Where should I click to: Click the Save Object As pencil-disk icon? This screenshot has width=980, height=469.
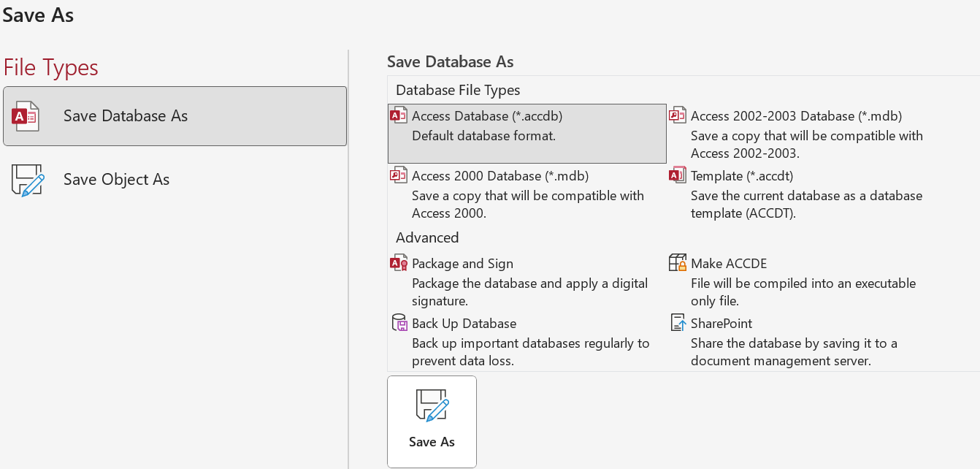tap(28, 180)
